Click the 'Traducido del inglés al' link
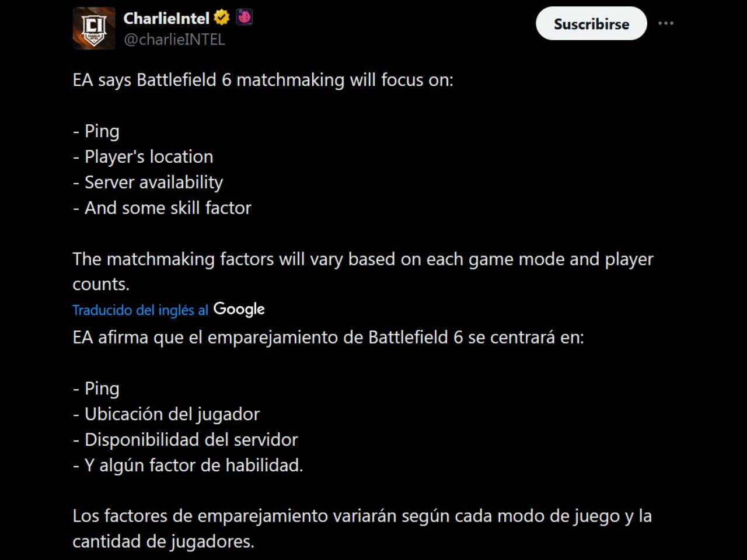This screenshot has height=560, width=747. 140,310
